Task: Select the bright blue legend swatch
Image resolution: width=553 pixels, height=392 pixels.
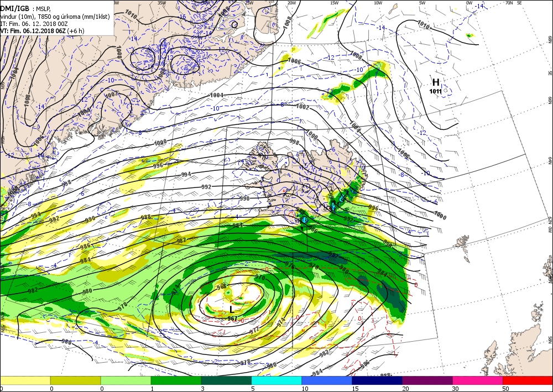Action: [327, 380]
